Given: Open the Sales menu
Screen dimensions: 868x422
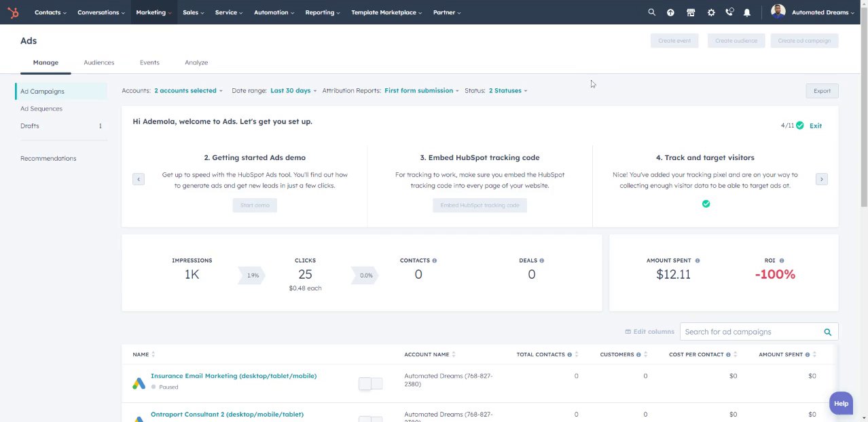Looking at the screenshot, I should click(194, 12).
